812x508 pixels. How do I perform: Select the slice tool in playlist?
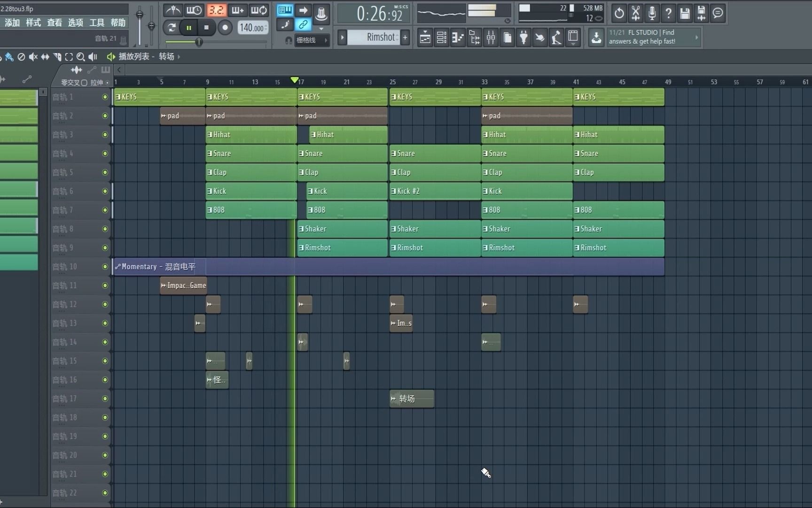[x=57, y=56]
